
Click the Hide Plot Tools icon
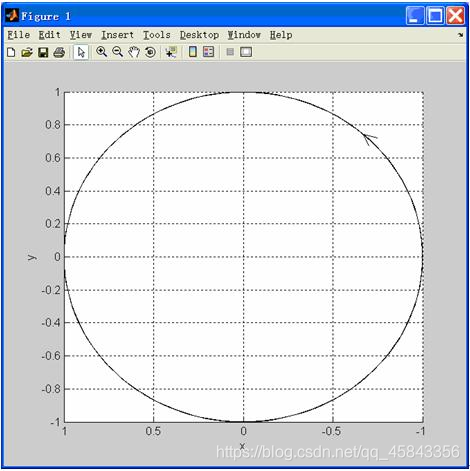[x=230, y=52]
